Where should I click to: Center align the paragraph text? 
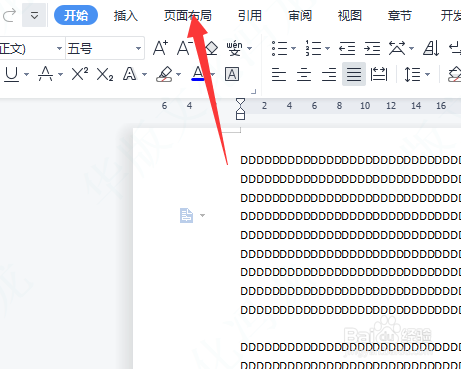click(x=304, y=74)
